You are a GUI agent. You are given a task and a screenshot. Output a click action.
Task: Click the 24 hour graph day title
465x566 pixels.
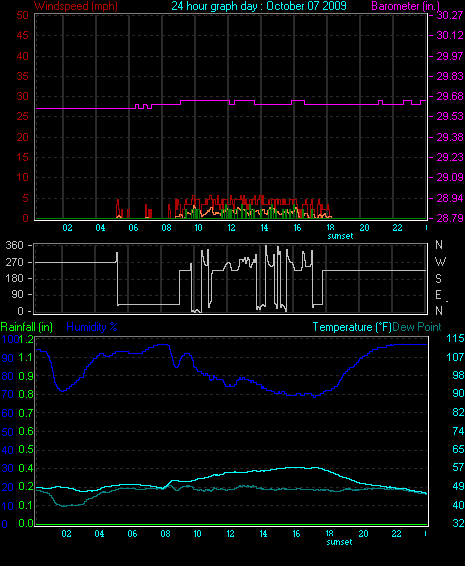(x=259, y=6)
